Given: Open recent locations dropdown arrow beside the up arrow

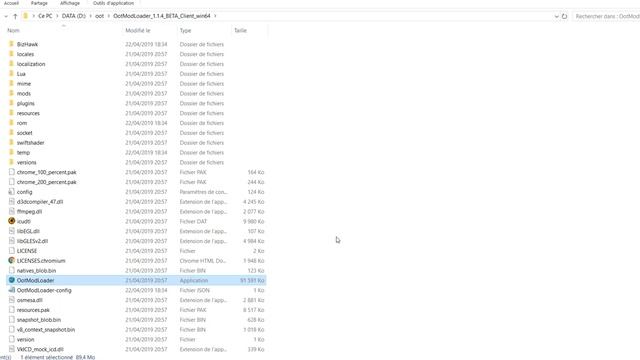Looking at the screenshot, I should point(6,16).
